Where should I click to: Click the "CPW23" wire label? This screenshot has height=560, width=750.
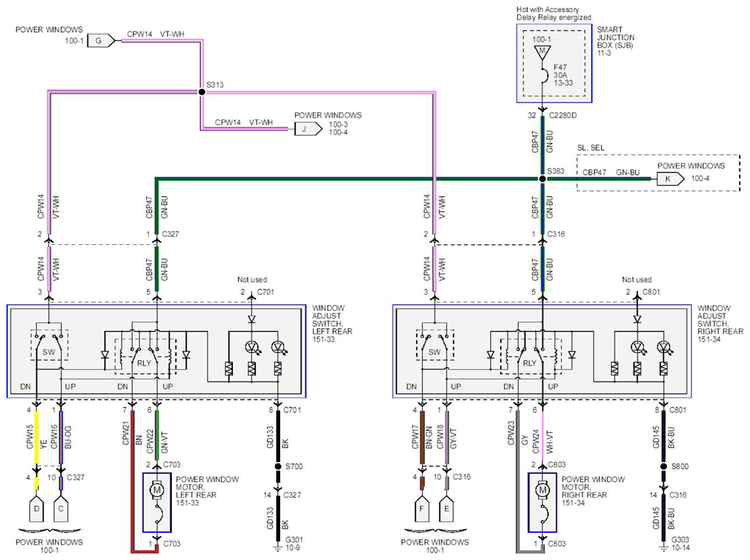511,433
